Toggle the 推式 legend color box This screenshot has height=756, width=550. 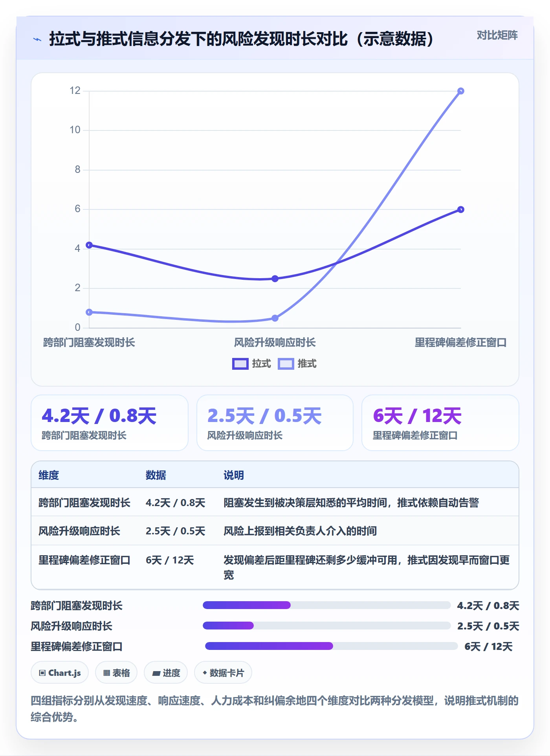286,364
